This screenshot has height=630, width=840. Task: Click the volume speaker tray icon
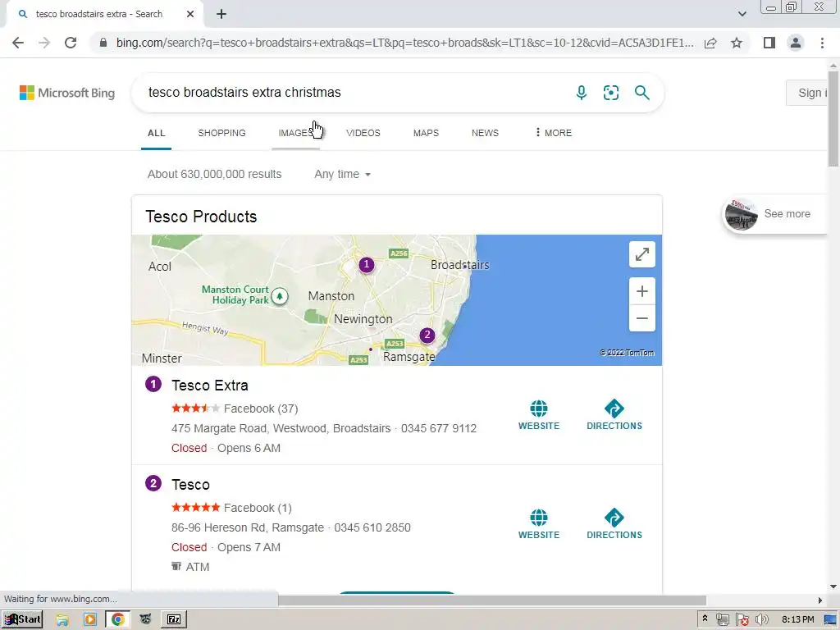pyautogui.click(x=762, y=619)
